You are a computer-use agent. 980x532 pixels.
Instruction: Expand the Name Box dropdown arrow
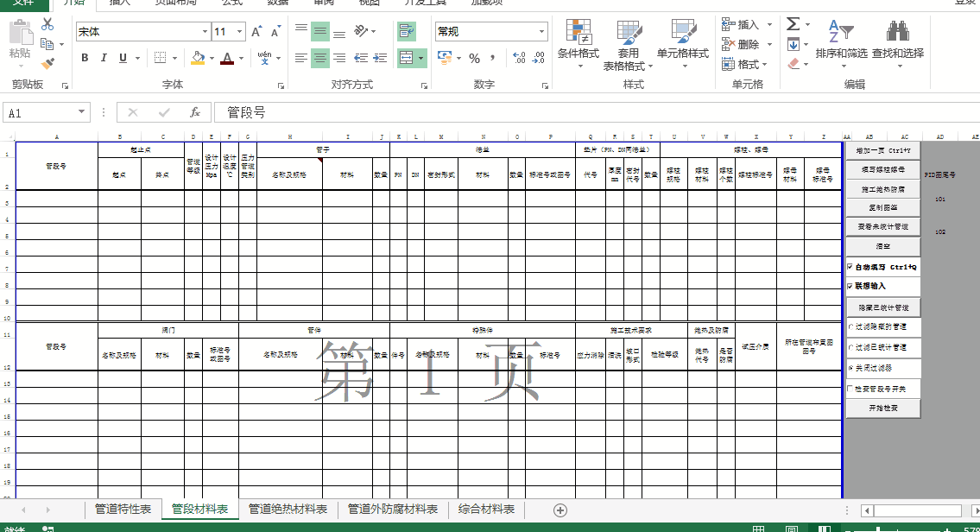coord(81,112)
